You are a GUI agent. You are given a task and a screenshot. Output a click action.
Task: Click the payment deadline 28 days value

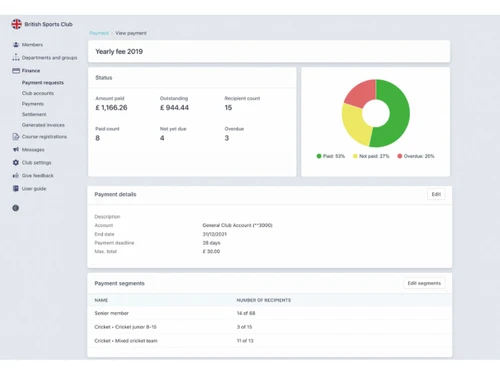pyautogui.click(x=211, y=243)
